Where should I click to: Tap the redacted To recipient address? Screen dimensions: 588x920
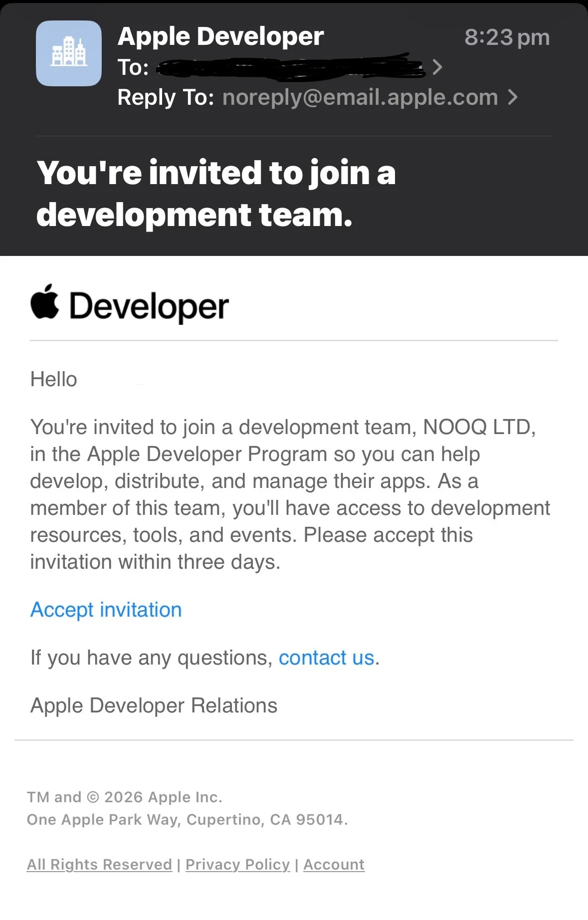tap(292, 67)
